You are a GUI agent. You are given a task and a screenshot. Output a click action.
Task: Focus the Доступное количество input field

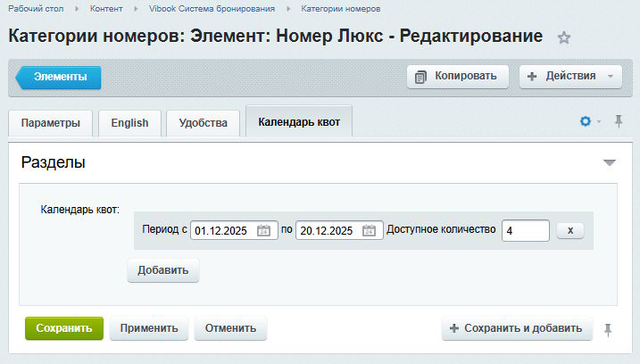coord(525,230)
